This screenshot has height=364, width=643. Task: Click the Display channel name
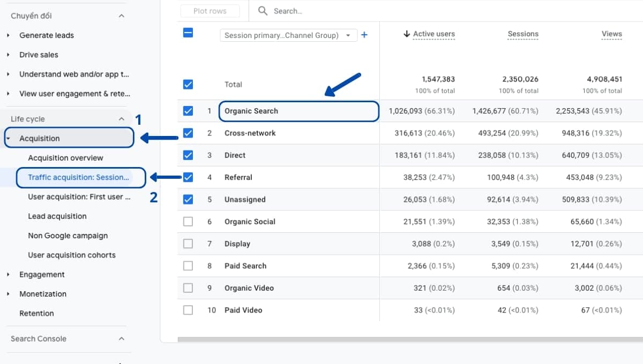237,244
